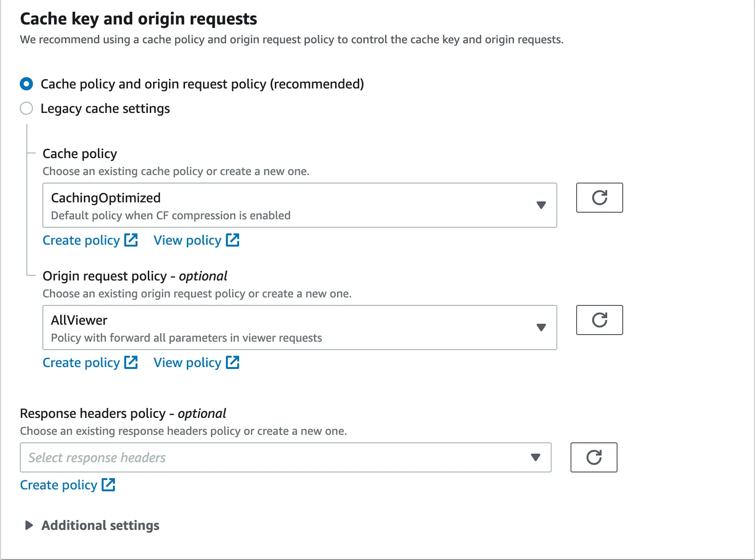This screenshot has height=560, width=755.
Task: Click external icon next to origin request Create policy
Action: click(x=131, y=362)
